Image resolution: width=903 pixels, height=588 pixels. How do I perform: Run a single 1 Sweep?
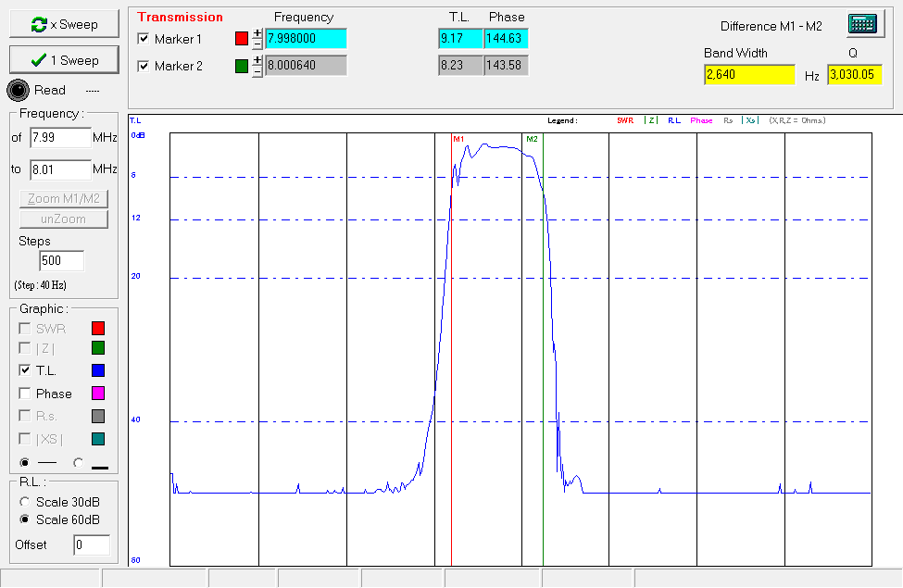tap(64, 60)
